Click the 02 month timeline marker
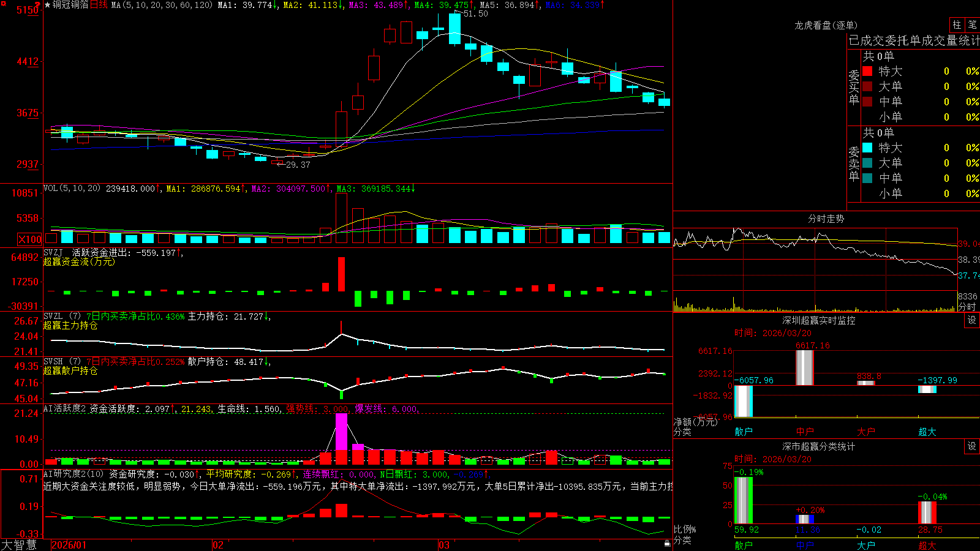This screenshot has width=980, height=551. point(218,545)
